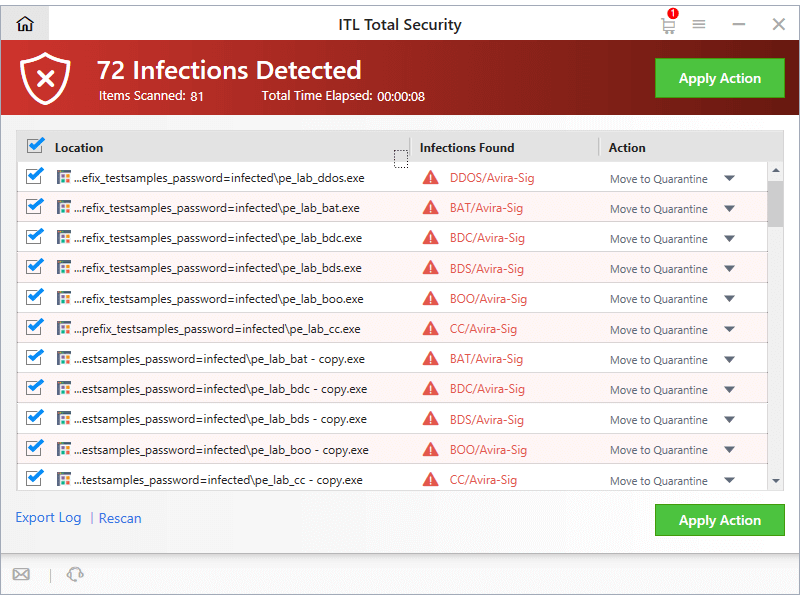The width and height of the screenshot is (800, 600).
Task: Click the BOO/Avira-Sig text in pe_lab_boo.exe row
Action: pyautogui.click(x=488, y=298)
